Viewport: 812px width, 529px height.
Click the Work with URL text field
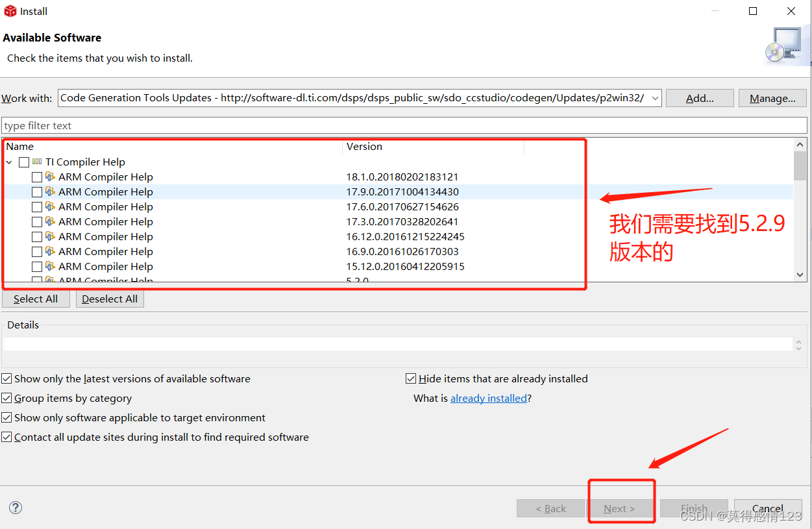coord(354,98)
